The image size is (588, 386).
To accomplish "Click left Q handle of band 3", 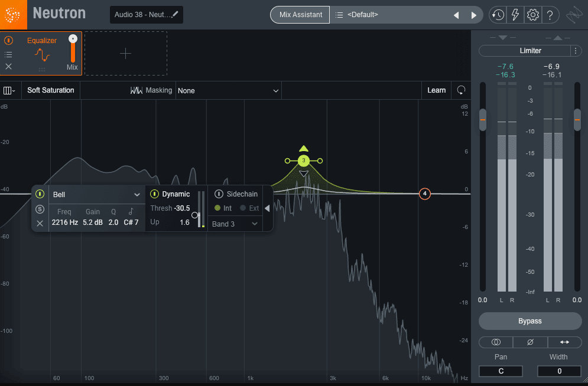I will pos(287,161).
